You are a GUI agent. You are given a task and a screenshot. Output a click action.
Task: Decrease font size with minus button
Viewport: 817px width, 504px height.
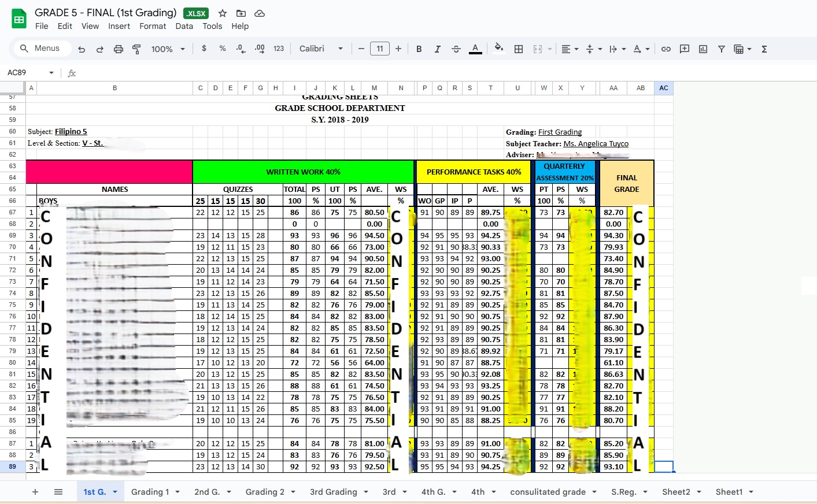(361, 49)
